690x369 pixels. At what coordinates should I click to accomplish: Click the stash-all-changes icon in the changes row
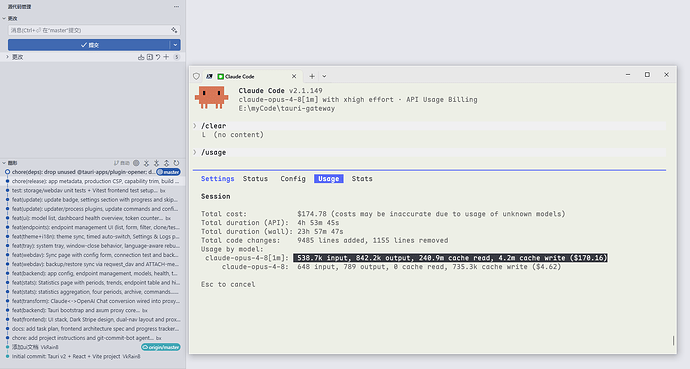141,57
